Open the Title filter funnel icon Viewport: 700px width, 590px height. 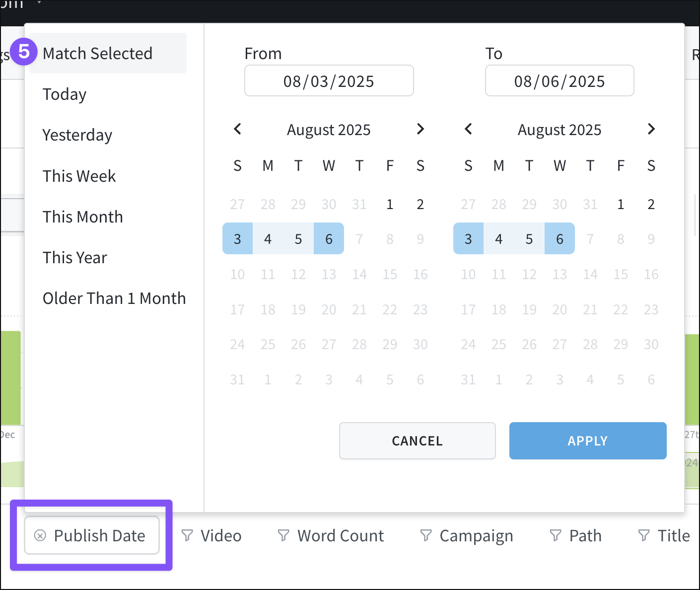[643, 535]
